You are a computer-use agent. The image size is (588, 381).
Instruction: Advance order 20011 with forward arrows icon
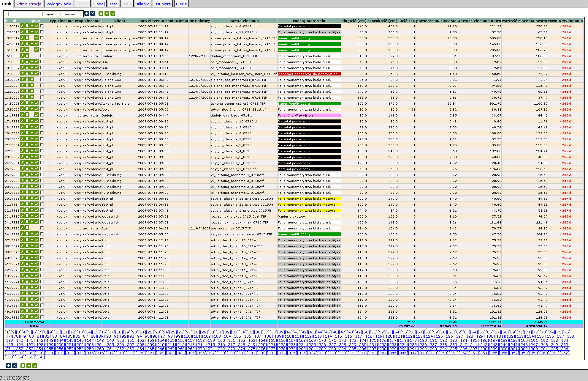[x=32, y=44]
